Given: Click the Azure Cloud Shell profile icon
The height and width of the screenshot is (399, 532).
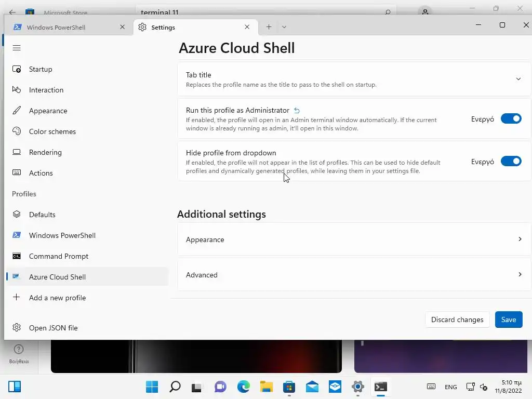Looking at the screenshot, I should coord(16,276).
